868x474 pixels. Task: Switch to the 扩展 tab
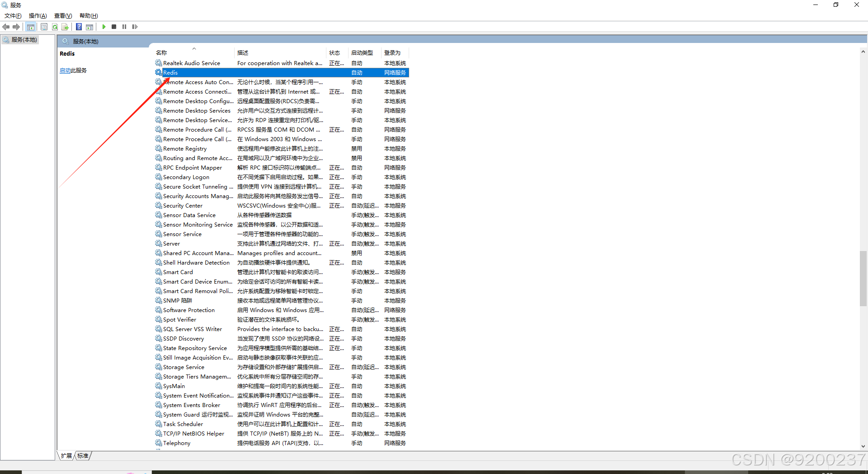pyautogui.click(x=66, y=455)
